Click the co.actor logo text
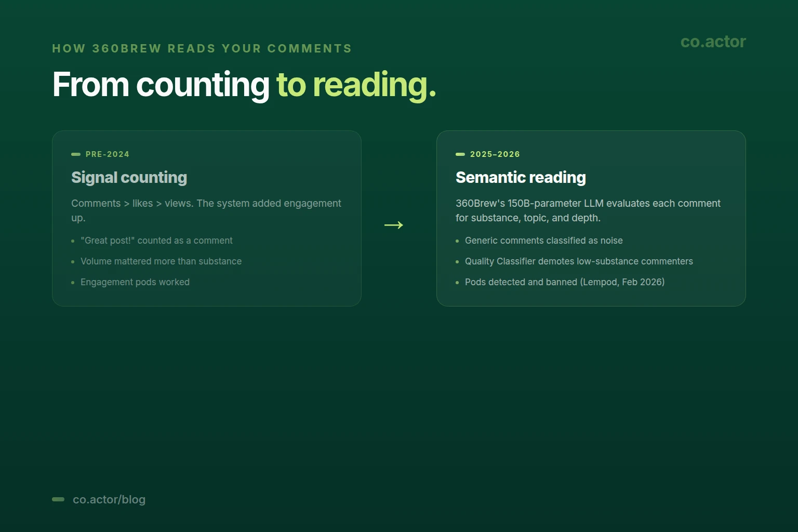798x532 pixels. [713, 42]
